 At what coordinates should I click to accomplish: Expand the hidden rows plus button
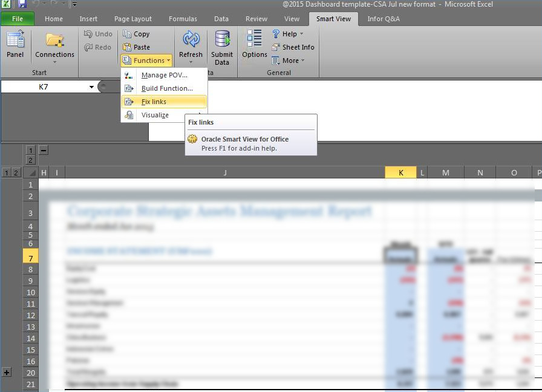[7, 372]
